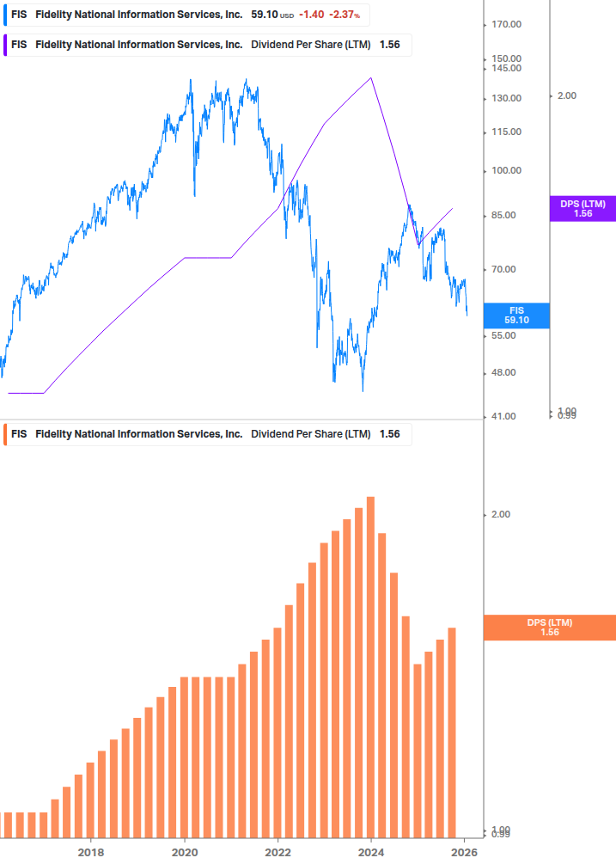
Task: Click the 2024 label on the time axis
Action: 371,853
